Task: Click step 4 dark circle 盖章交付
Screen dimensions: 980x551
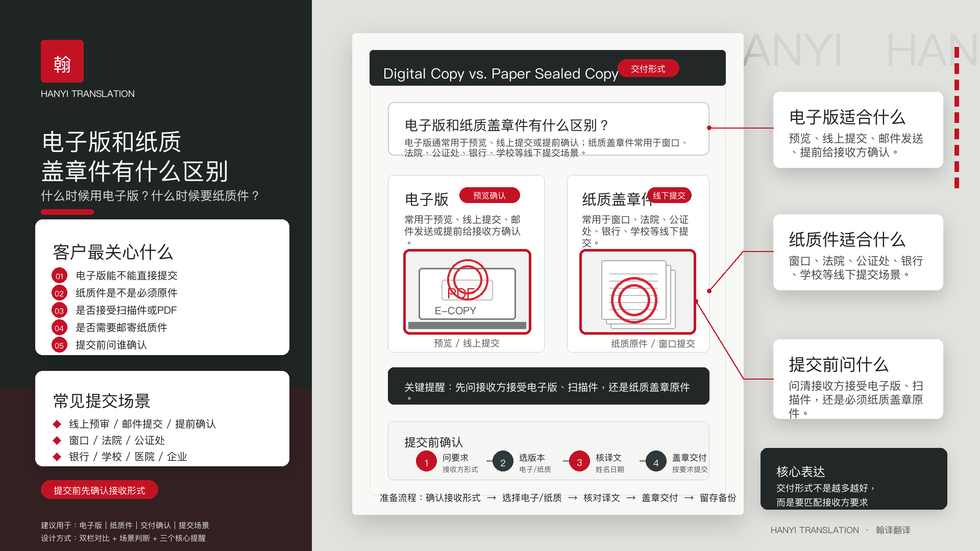Action: 656,462
